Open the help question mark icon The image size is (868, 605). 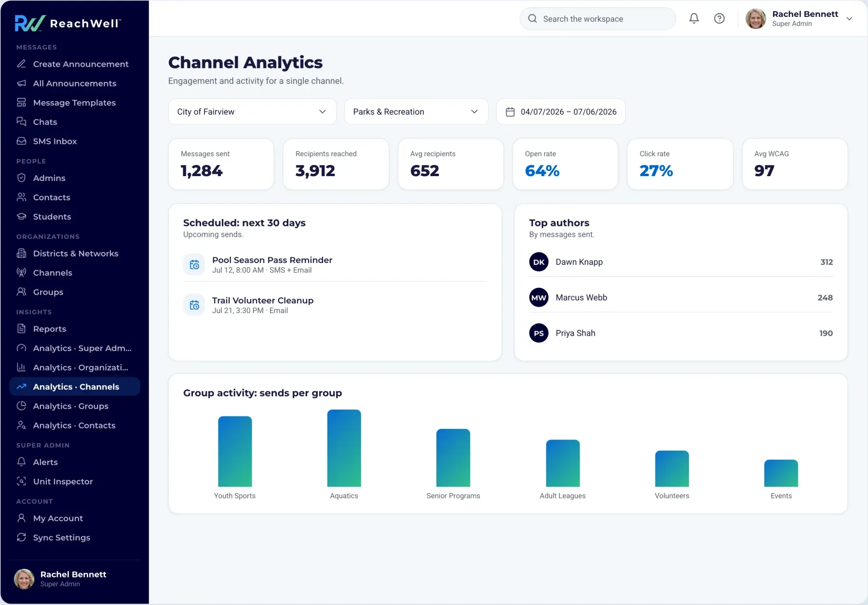(x=719, y=18)
